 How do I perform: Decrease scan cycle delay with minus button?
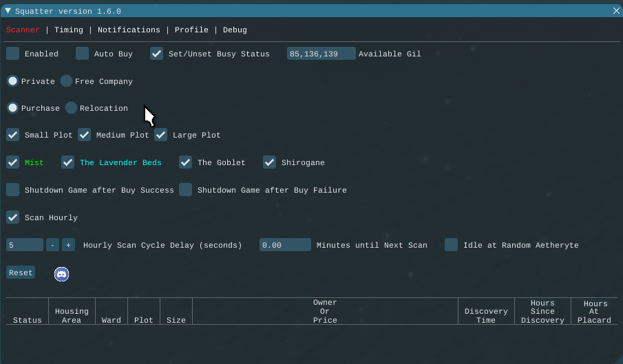click(52, 245)
